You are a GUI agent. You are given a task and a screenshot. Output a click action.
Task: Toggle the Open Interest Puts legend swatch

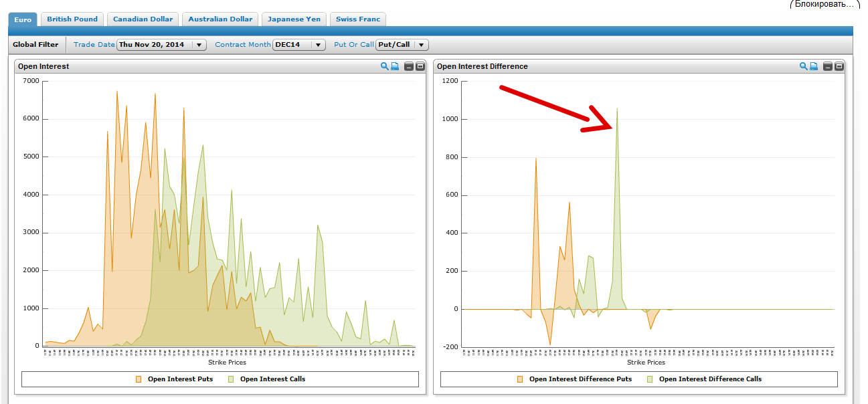pos(139,379)
